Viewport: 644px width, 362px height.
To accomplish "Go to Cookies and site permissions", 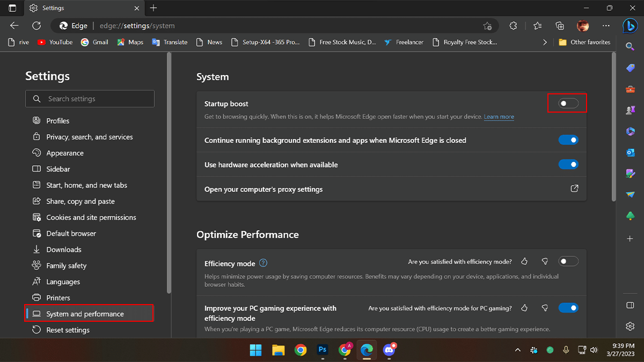I will point(91,217).
